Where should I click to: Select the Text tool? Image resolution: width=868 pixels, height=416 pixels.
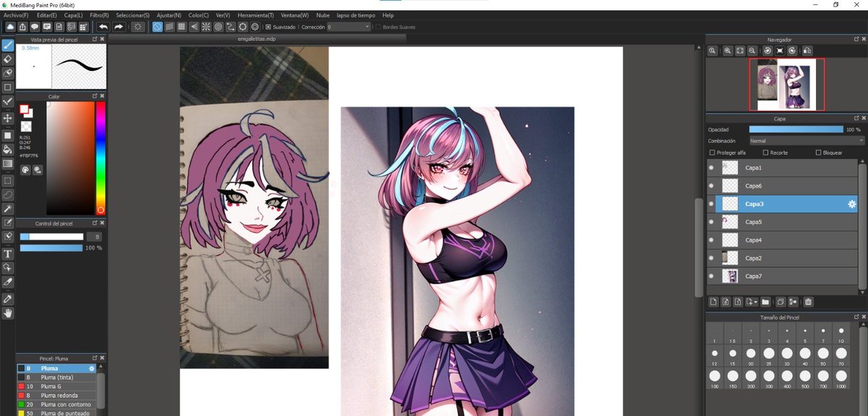pyautogui.click(x=8, y=254)
